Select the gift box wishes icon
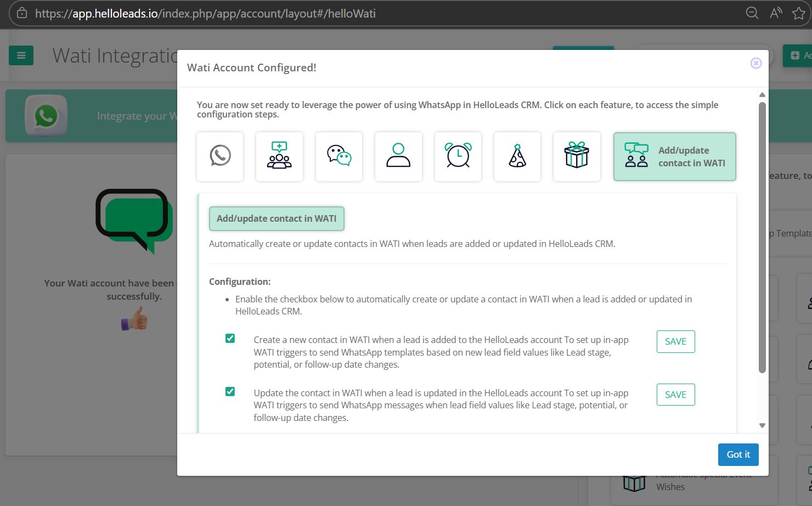The image size is (812, 506). tap(577, 156)
